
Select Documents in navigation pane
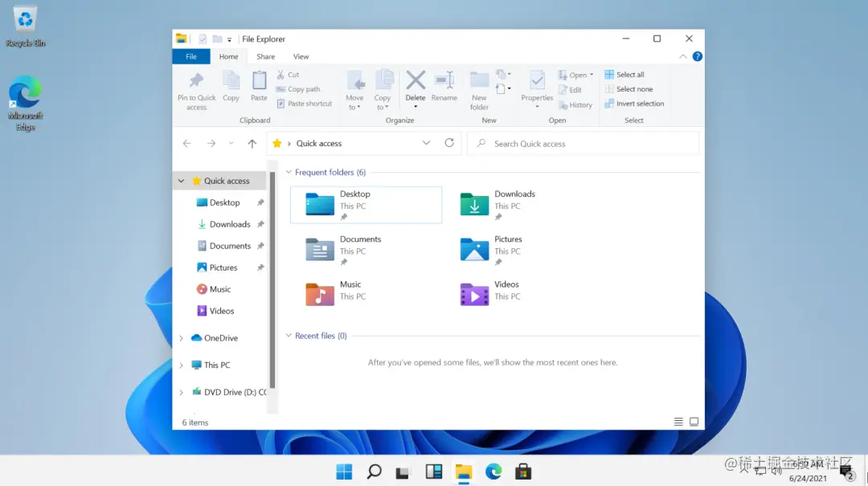point(230,246)
